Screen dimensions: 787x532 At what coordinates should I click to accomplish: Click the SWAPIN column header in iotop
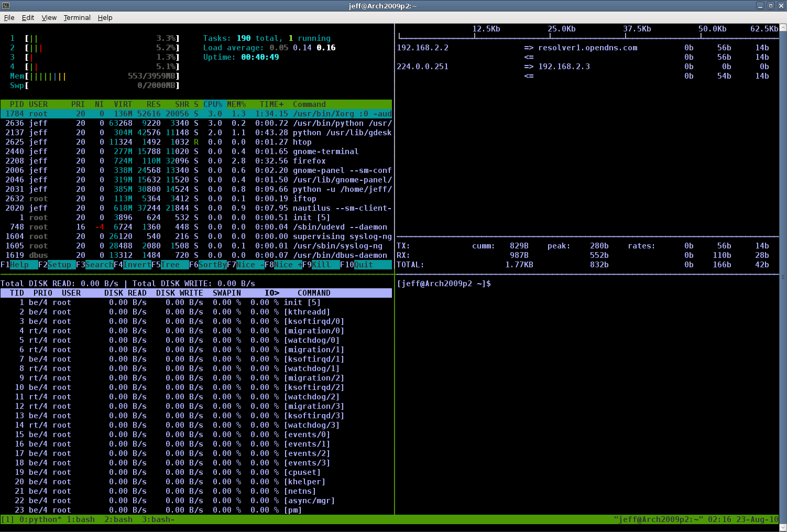[227, 293]
